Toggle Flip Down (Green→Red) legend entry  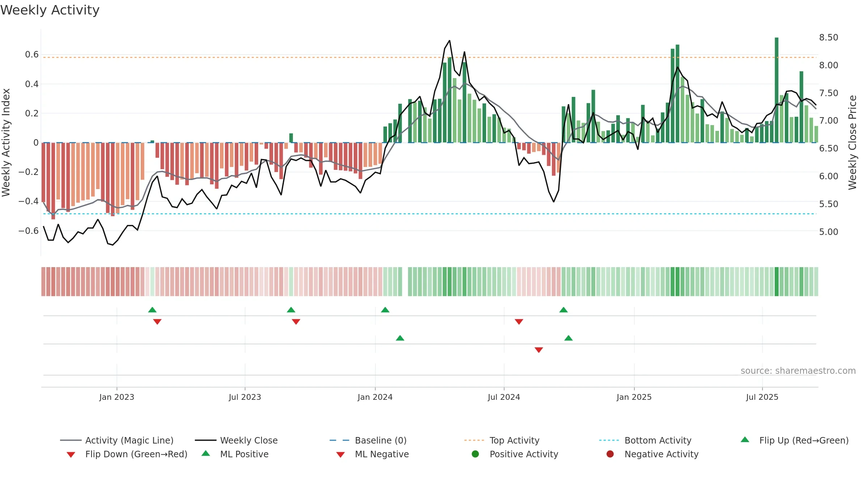[x=127, y=454]
